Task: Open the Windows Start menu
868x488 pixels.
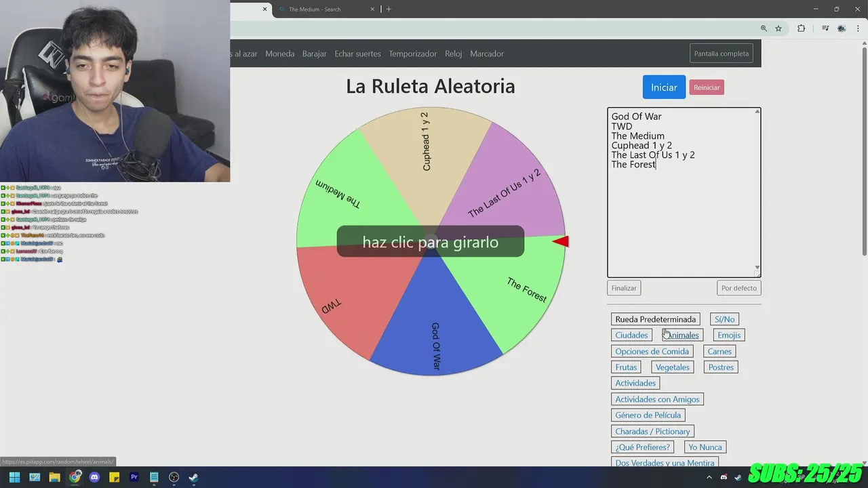Action: 14,477
